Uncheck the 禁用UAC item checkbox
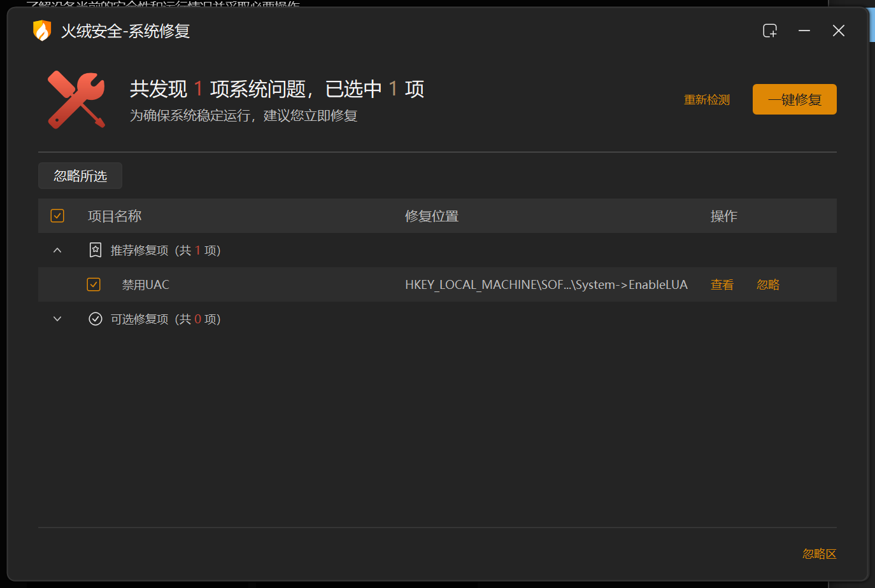Image resolution: width=875 pixels, height=588 pixels. click(x=94, y=284)
